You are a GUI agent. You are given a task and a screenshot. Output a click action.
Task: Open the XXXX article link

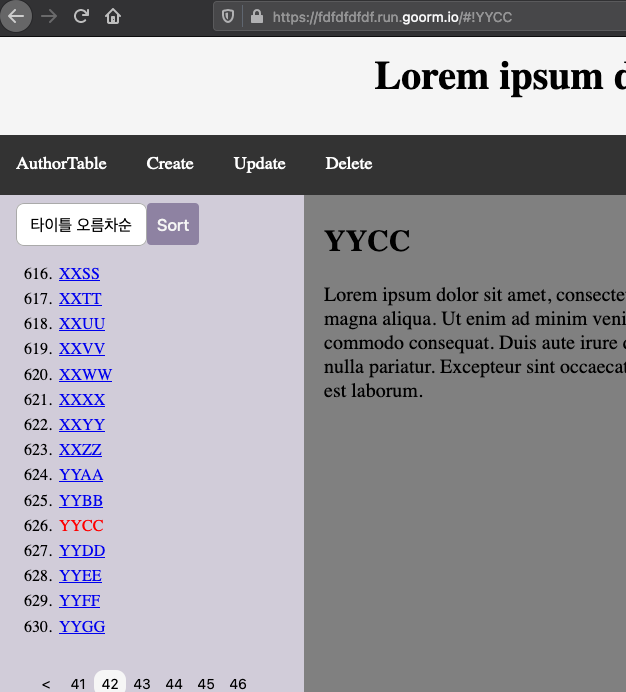point(82,400)
